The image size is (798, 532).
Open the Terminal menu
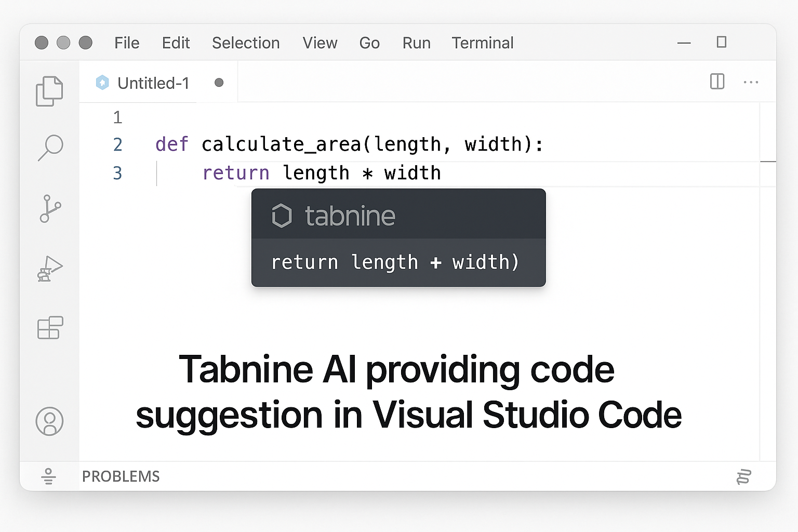point(482,43)
